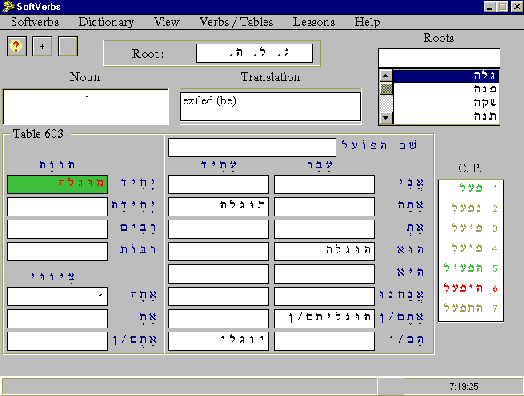Select binyan 7 התפעל
The height and width of the screenshot is (396, 524).
471,308
